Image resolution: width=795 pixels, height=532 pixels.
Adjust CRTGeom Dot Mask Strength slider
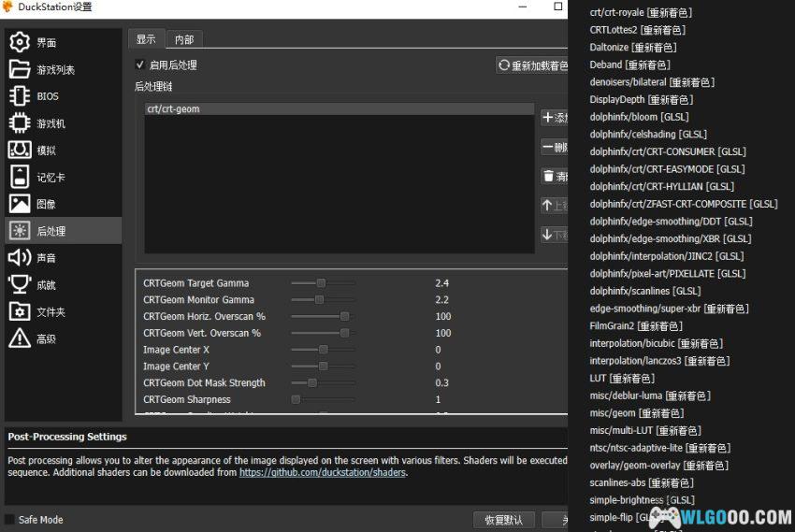coord(323,382)
